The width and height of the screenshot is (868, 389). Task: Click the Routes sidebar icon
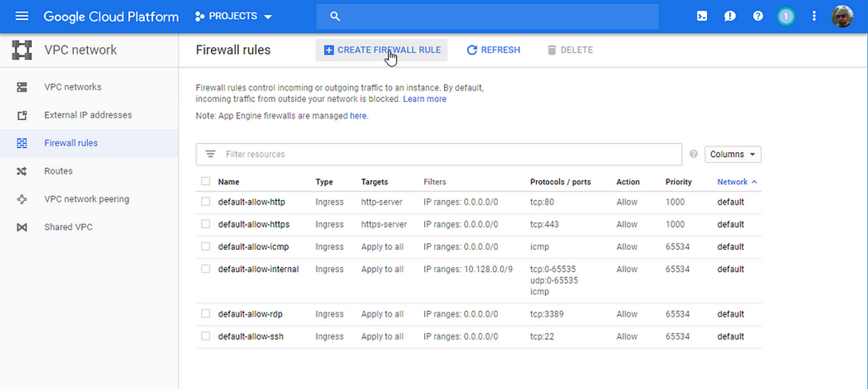pos(22,171)
